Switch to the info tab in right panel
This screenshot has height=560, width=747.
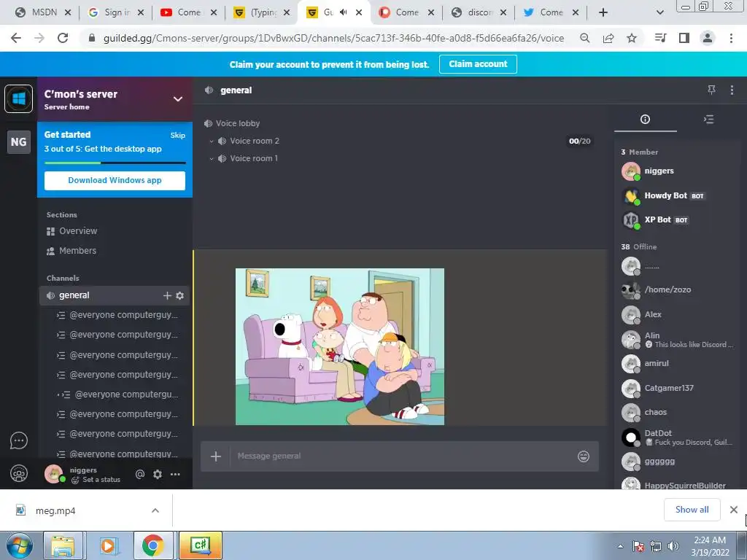(645, 119)
